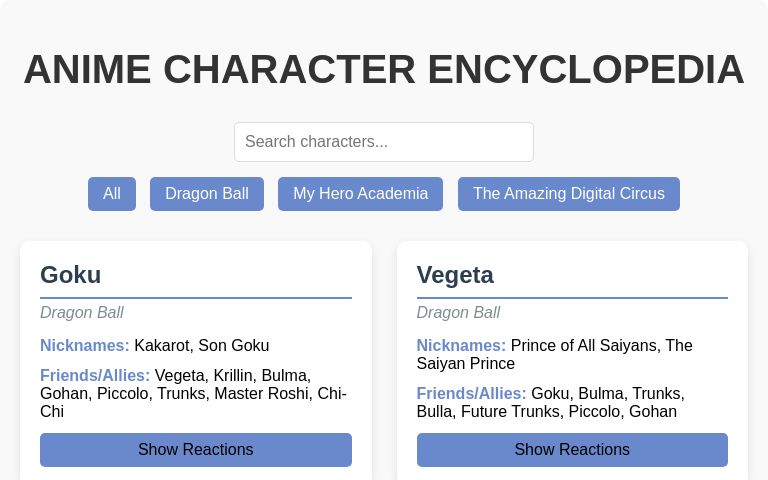This screenshot has width=768, height=480.
Task: Click the Search characters input field
Action: click(384, 142)
